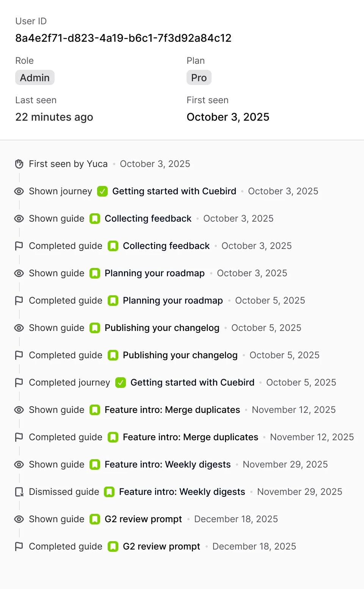Click the Pro plan badge
The image size is (364, 589).
[x=199, y=78]
